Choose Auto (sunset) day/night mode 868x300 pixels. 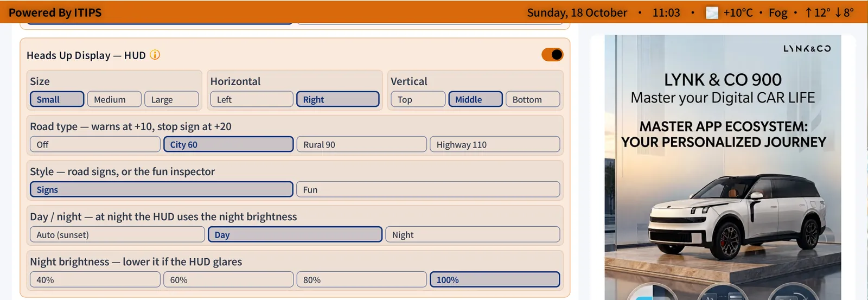click(117, 234)
